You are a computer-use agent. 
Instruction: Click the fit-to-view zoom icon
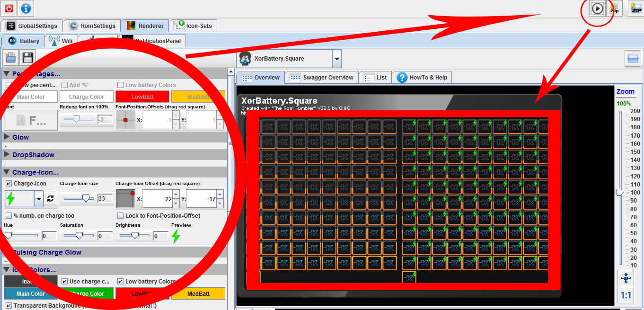[x=626, y=278]
